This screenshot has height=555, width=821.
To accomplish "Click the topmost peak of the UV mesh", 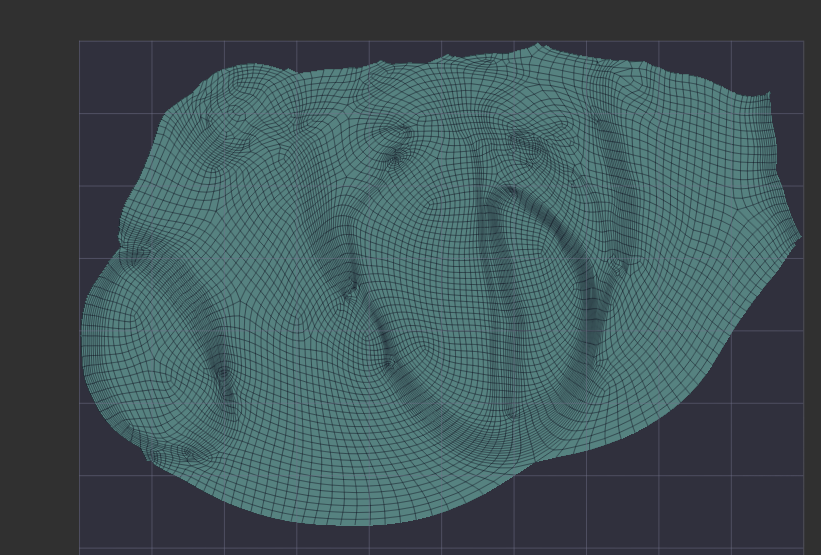I will point(539,44).
